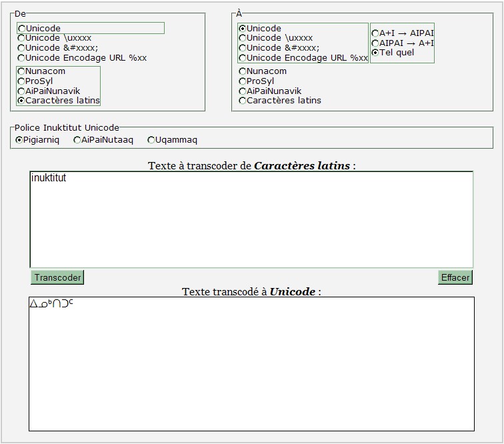
Task: Choose Caractères latins as target format
Action: pos(243,101)
